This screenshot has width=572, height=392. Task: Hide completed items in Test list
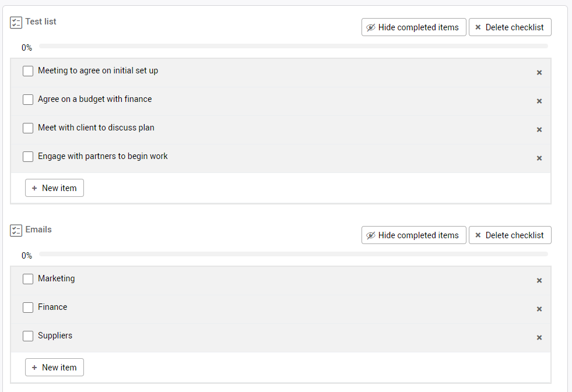tap(413, 27)
